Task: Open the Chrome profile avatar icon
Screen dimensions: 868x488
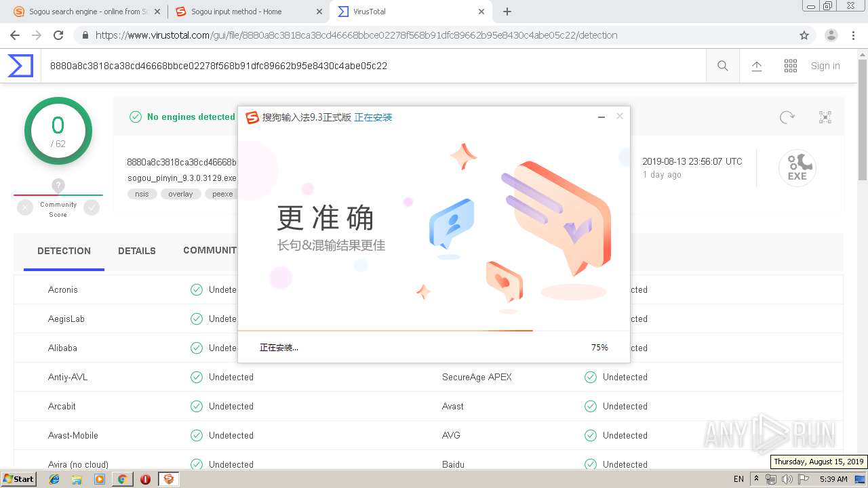Action: click(x=831, y=35)
